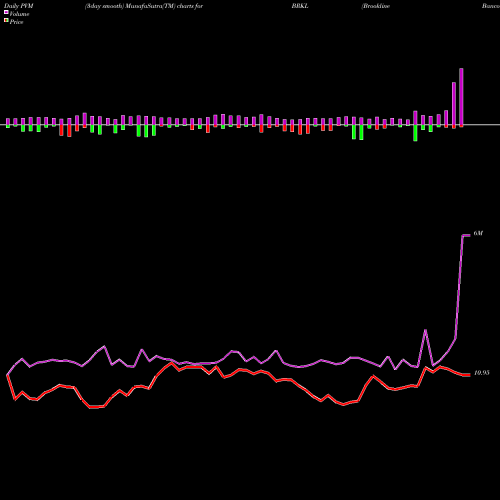Select the 'Volume' legend label

[x=19, y=14]
